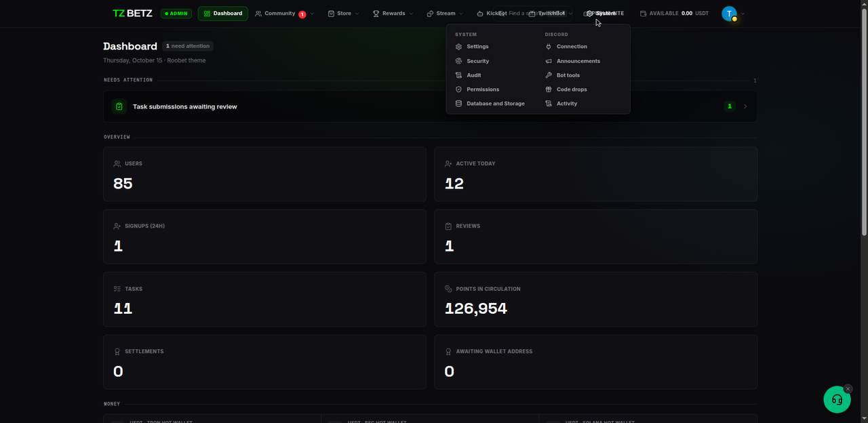Open the green support headset chat
The width and height of the screenshot is (868, 423).
click(x=837, y=399)
